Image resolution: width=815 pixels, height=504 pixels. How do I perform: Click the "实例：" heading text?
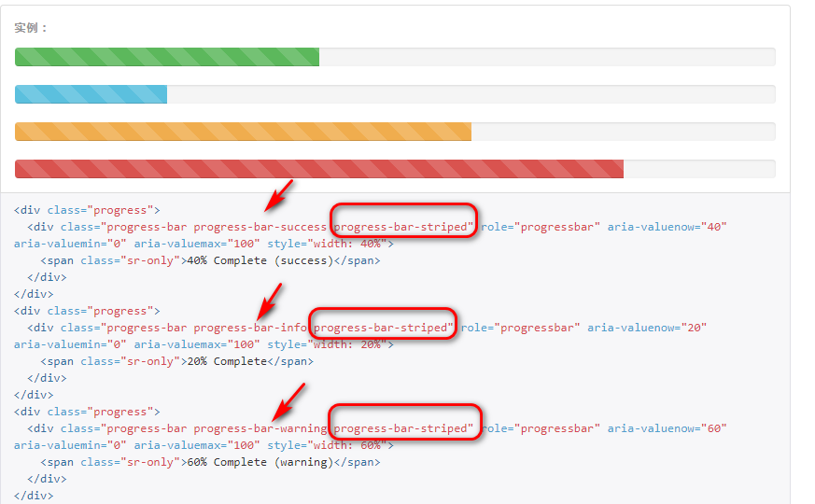[31, 28]
